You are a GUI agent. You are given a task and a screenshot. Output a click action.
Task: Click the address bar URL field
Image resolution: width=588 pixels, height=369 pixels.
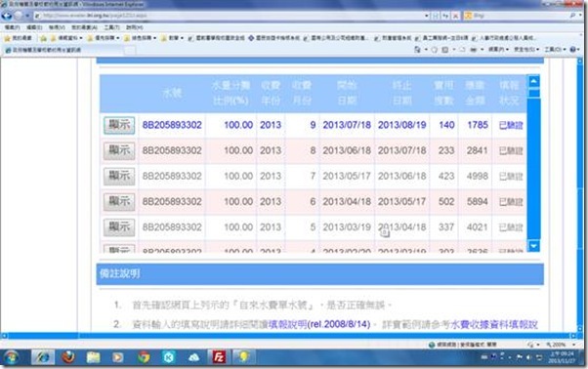[x=229, y=16]
